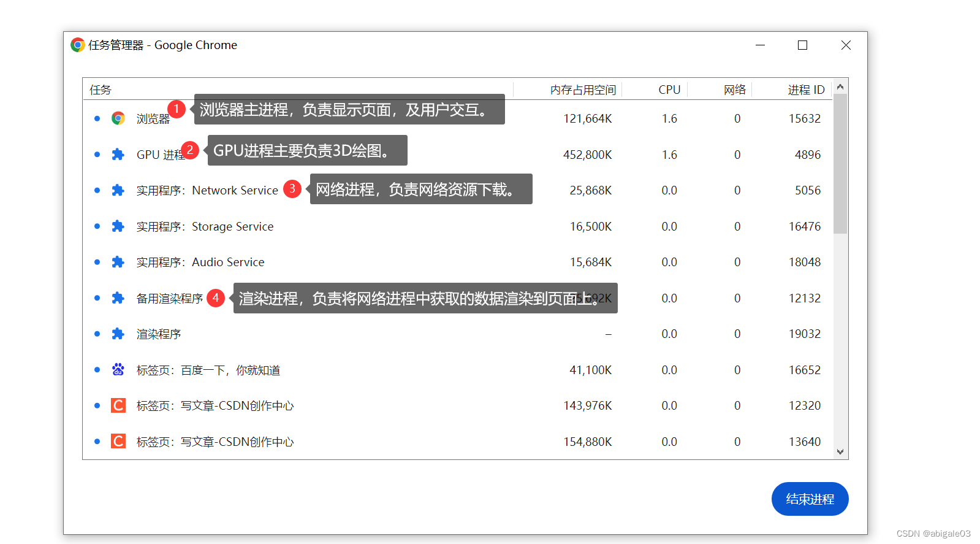Click the CSDN icon in the row with PID 13640
980x544 pixels.
(118, 442)
